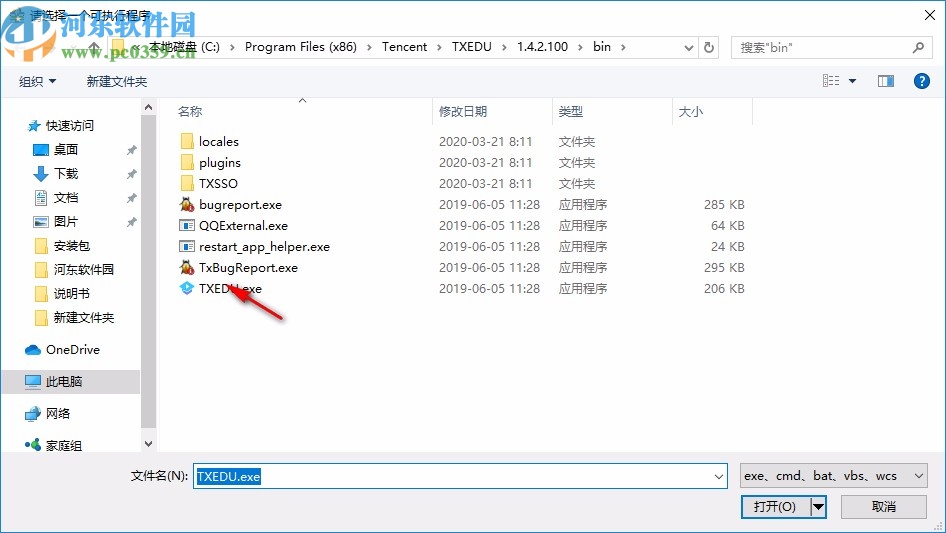The image size is (946, 533).
Task: Click the 搜索"bin" search box
Action: [x=832, y=47]
